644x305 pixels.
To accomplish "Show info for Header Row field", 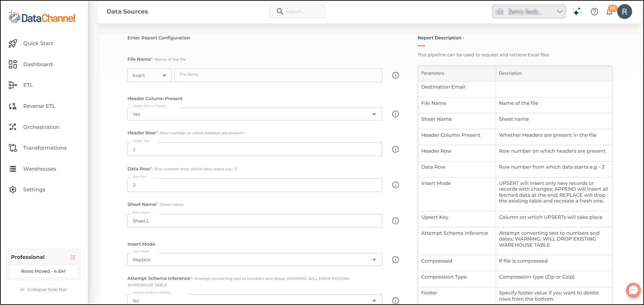I will 395,149.
